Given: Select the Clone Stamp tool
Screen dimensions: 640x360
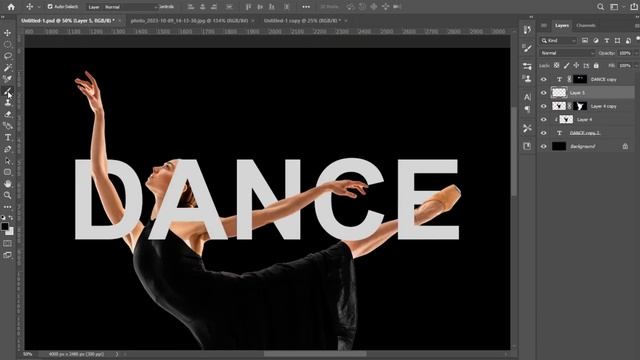Looking at the screenshot, I should pyautogui.click(x=7, y=102).
